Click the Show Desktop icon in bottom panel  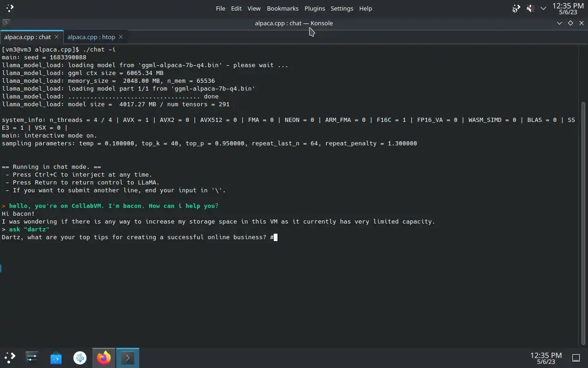click(576, 358)
